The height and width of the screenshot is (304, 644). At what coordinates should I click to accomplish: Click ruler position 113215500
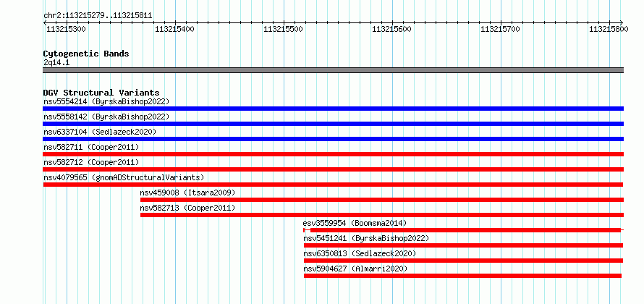coord(284,29)
